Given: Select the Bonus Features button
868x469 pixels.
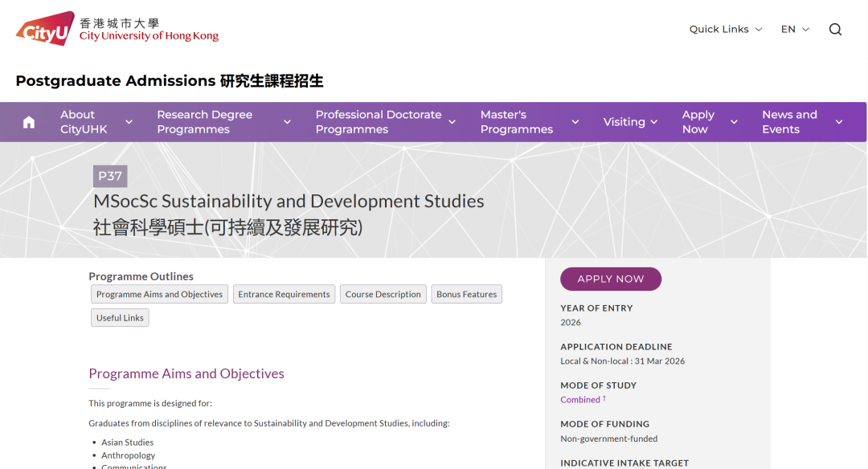Looking at the screenshot, I should [x=466, y=294].
